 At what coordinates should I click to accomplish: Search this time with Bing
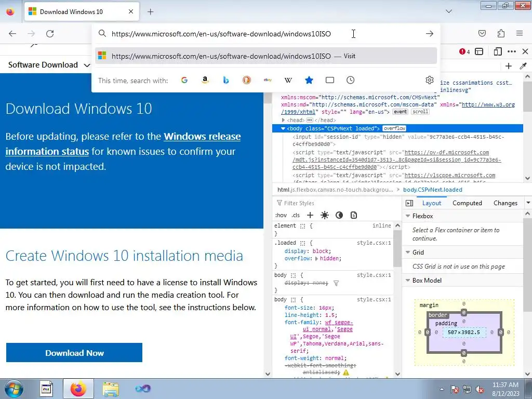point(226,80)
